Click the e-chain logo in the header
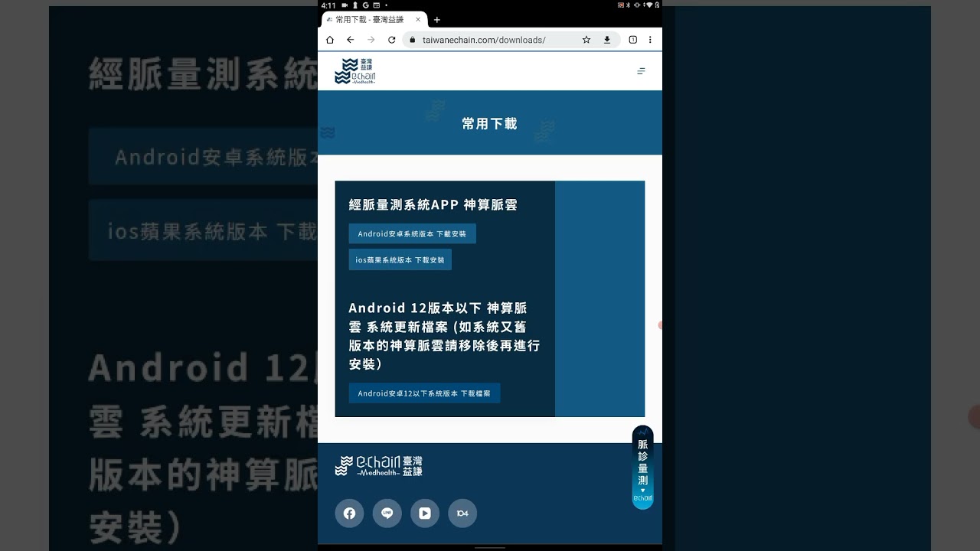 coord(355,70)
